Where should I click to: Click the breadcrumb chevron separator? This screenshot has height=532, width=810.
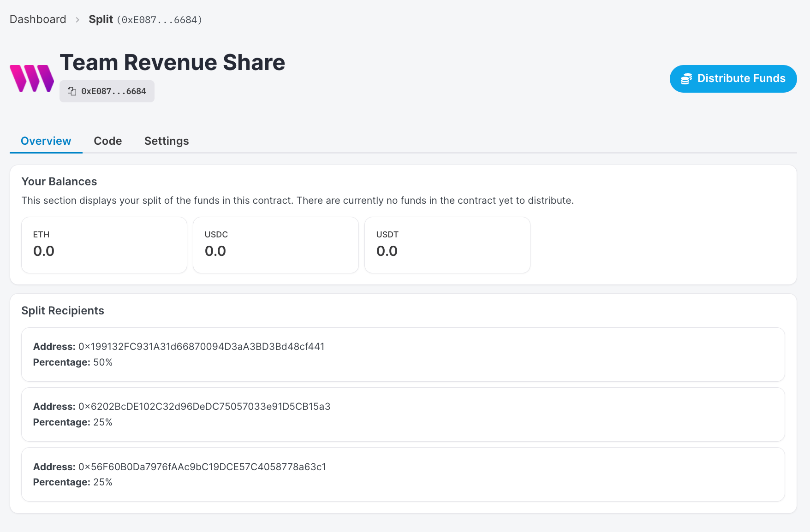click(77, 19)
